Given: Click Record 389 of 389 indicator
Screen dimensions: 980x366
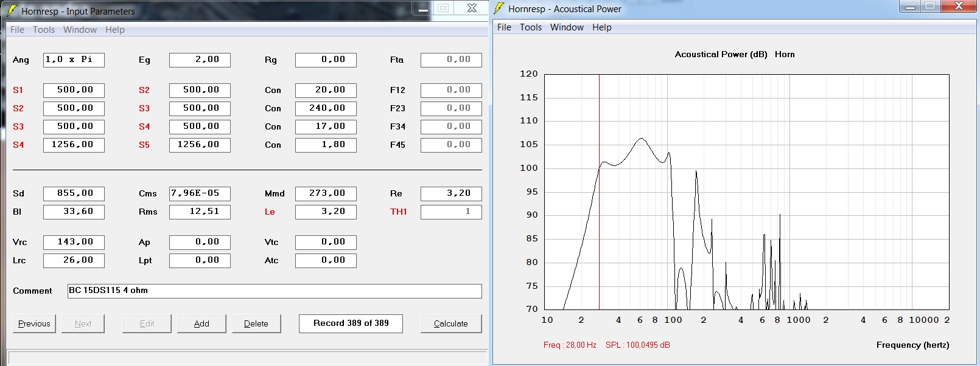Looking at the screenshot, I should tap(351, 323).
